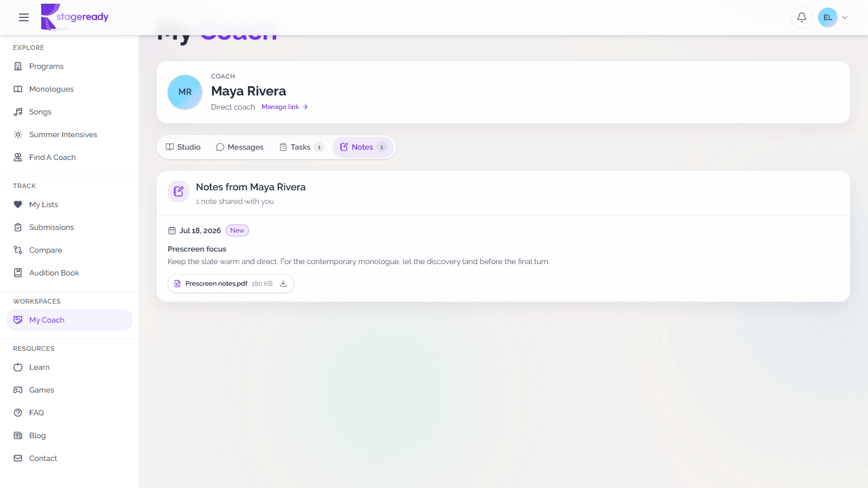The height and width of the screenshot is (488, 868).
Task: Download the Prescreen notes.pdf file
Action: click(283, 284)
